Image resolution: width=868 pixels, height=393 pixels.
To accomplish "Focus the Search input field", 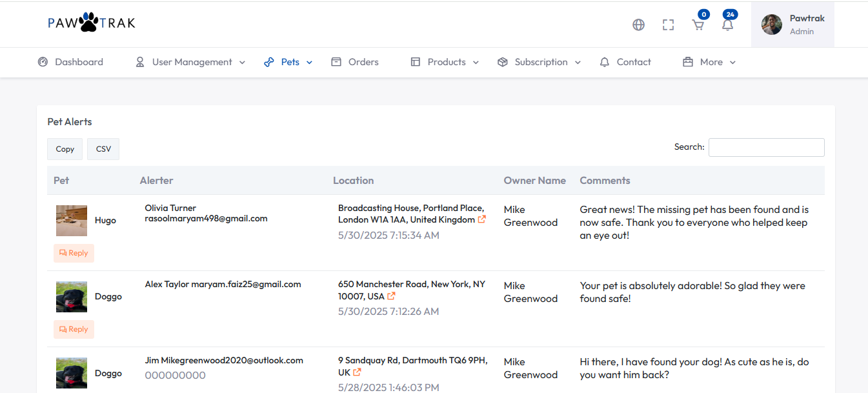I will coord(766,147).
